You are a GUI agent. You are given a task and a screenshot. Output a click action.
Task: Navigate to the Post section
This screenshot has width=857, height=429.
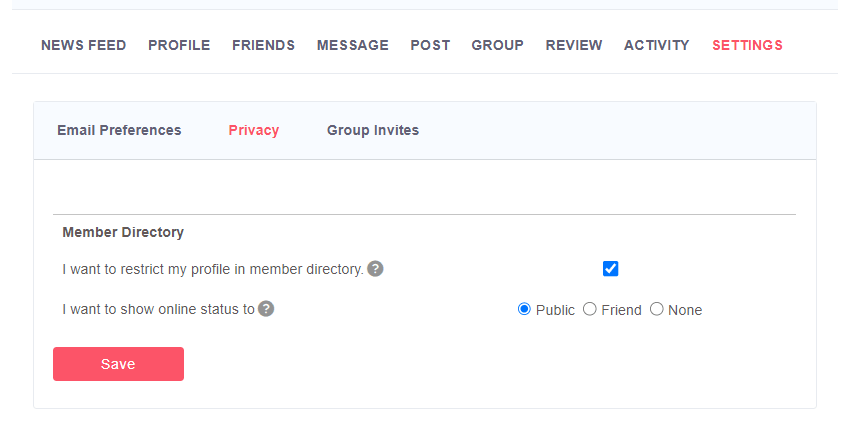tap(430, 45)
